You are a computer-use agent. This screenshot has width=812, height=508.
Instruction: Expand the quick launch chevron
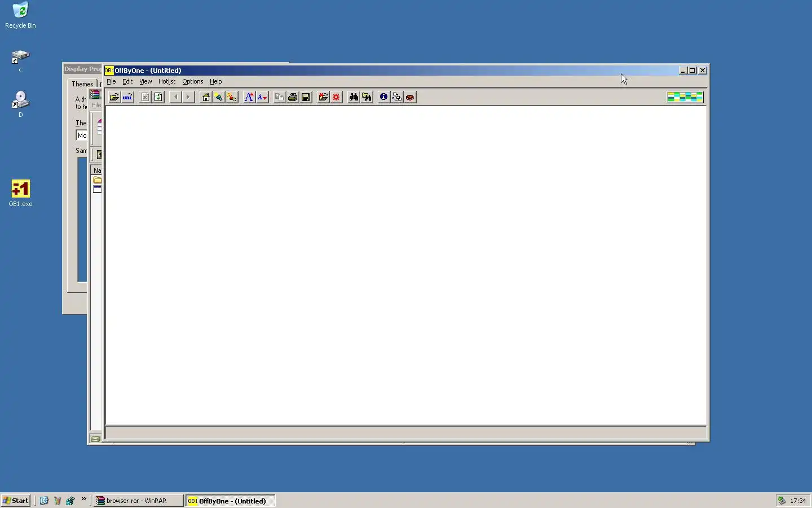(x=84, y=500)
